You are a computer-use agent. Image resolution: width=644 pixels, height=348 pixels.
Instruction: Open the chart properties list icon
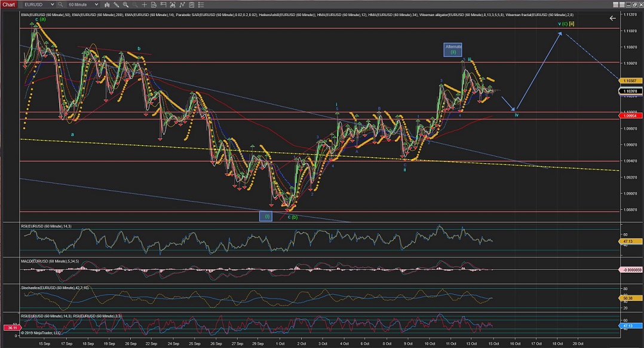tap(201, 5)
